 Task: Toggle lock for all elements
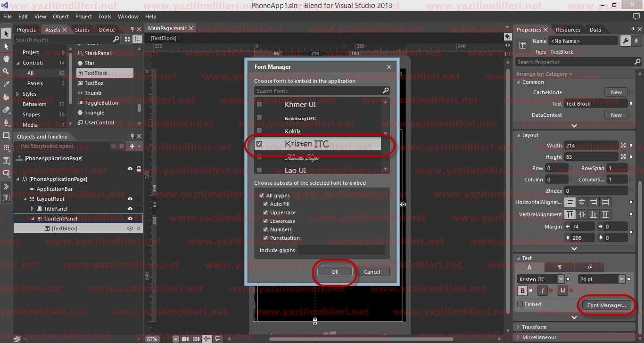click(139, 169)
